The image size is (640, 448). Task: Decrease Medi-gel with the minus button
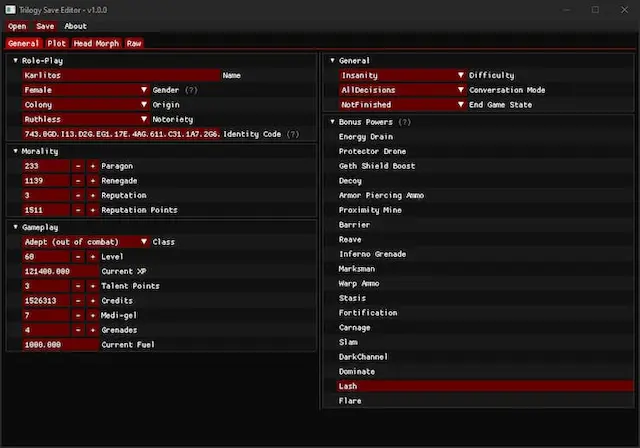pyautogui.click(x=78, y=315)
